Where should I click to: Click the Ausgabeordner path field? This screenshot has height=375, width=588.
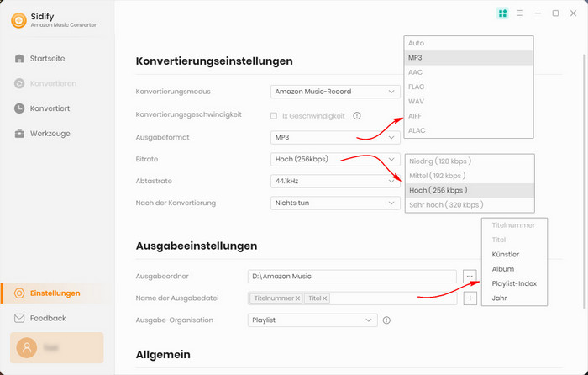(x=352, y=277)
